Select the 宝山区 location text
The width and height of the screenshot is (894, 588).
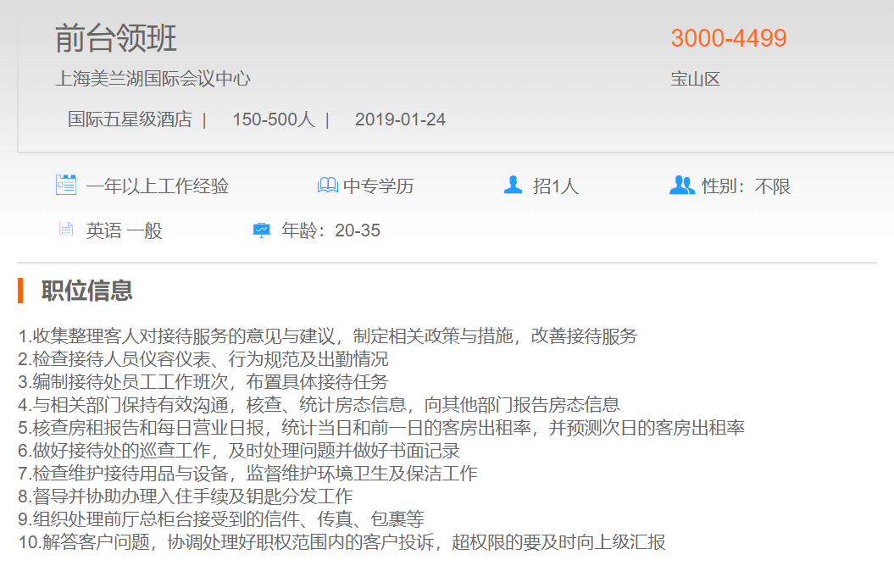tap(695, 80)
